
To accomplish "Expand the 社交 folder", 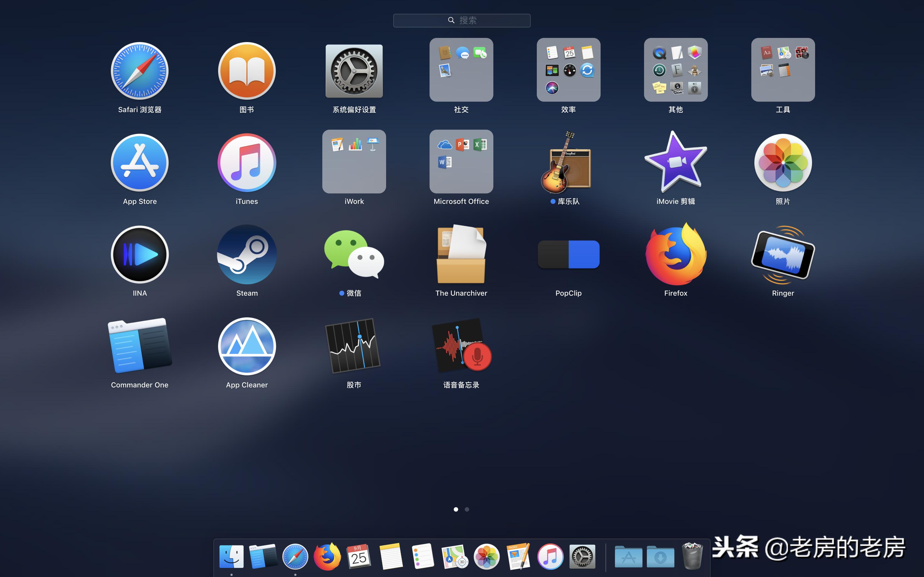I will [x=461, y=70].
